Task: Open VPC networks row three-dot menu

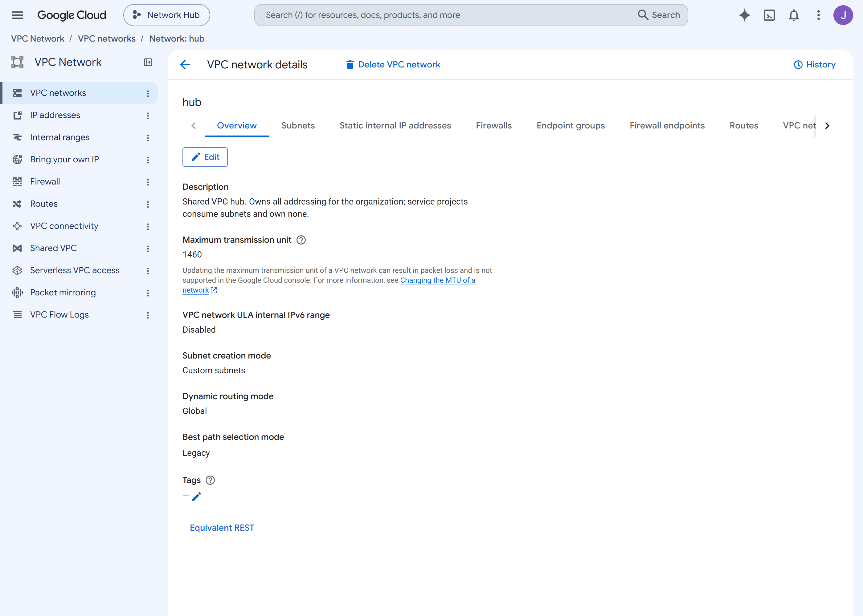Action: click(148, 93)
